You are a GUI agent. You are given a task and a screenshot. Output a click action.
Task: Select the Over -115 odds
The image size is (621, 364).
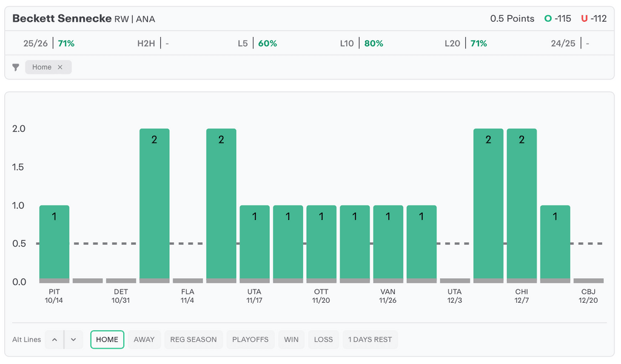click(558, 19)
